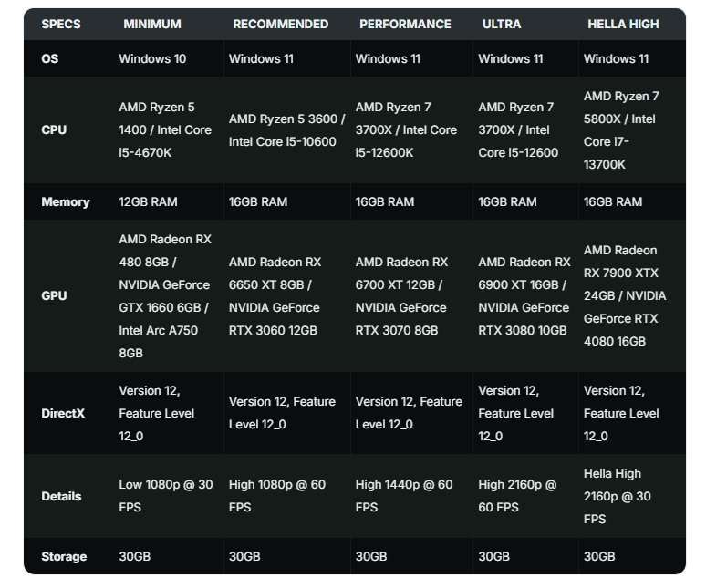This screenshot has width=706, height=588.
Task: Click the Radeon RX 6700 XT GPU cell
Action: click(x=401, y=296)
